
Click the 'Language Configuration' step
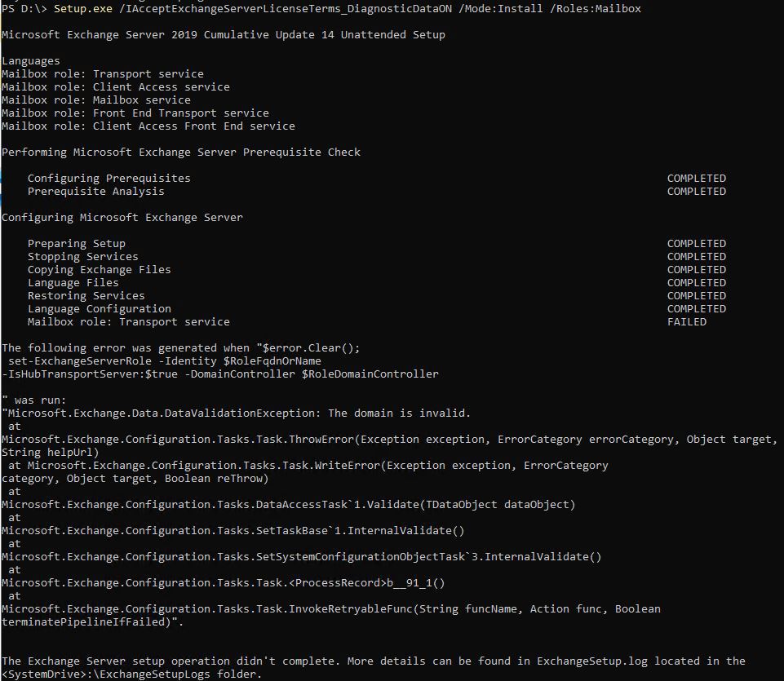click(x=99, y=309)
